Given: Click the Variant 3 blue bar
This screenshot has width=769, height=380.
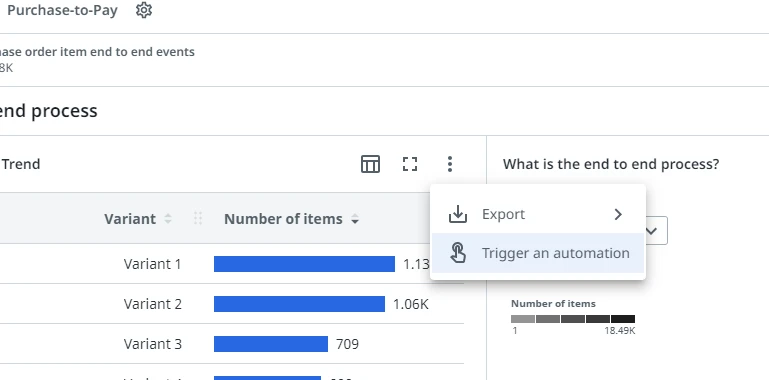Looking at the screenshot, I should point(271,344).
